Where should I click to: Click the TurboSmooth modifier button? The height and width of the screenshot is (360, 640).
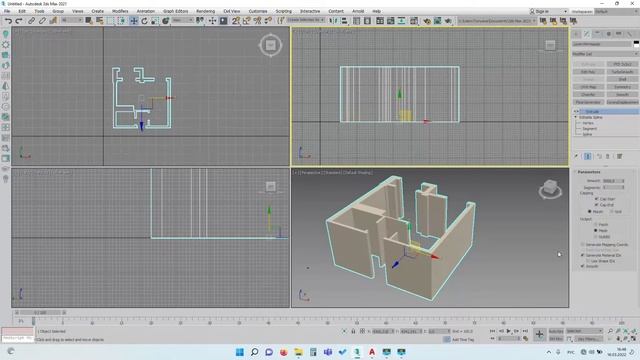pos(622,72)
